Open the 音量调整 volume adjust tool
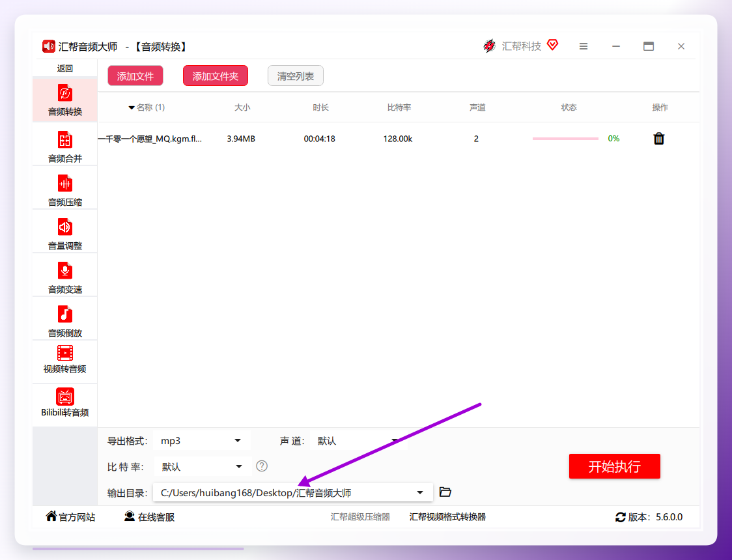 [65, 234]
